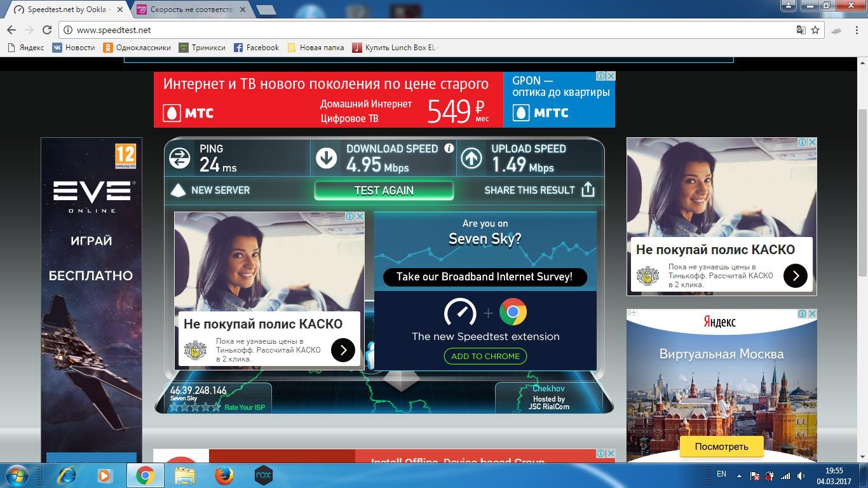Click the ping arrows icon

[x=180, y=158]
